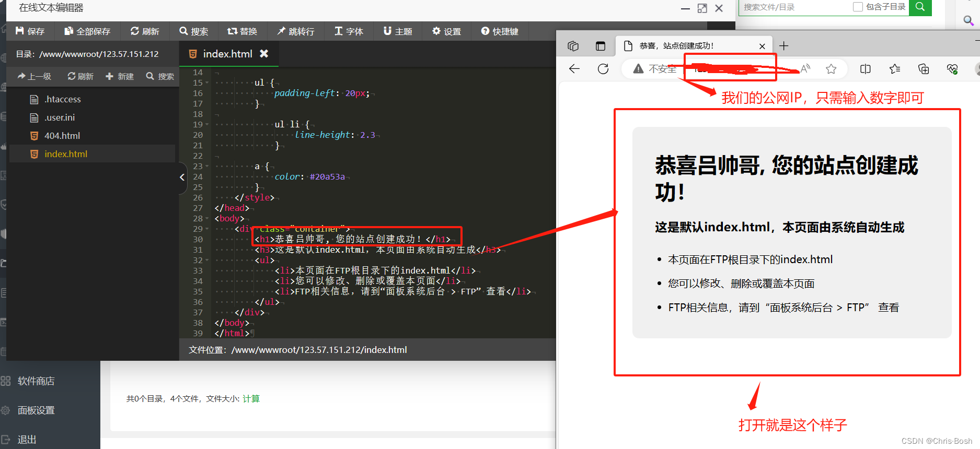
Task: Refresh the file tree with 刷新
Action: 80,76
